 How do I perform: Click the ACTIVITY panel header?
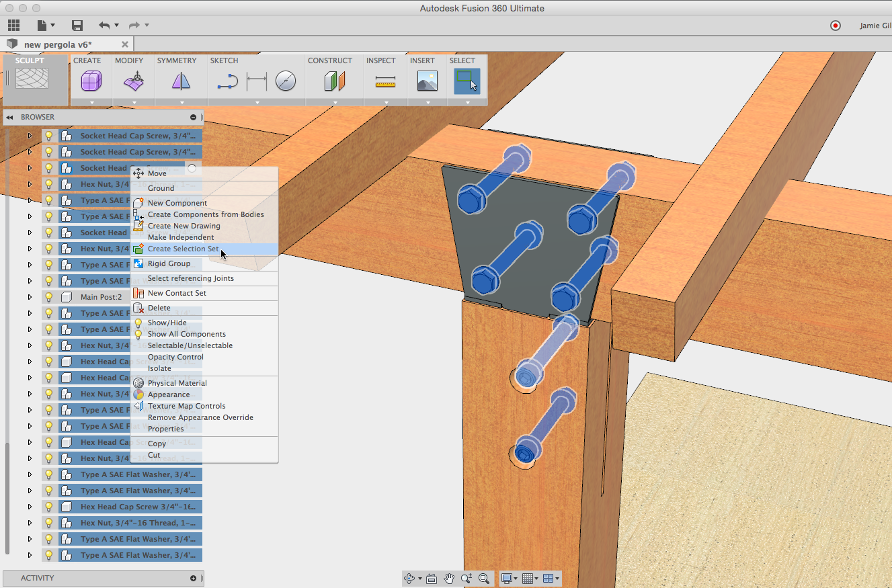102,578
